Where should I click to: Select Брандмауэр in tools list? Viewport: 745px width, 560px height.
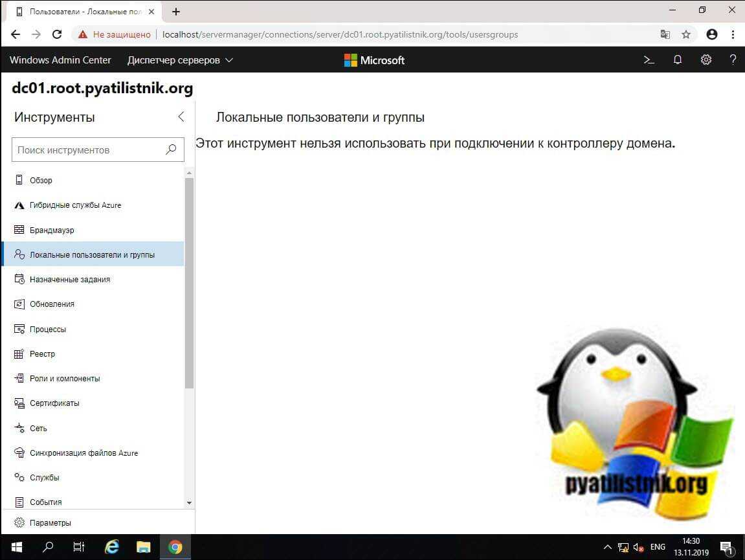click(52, 230)
